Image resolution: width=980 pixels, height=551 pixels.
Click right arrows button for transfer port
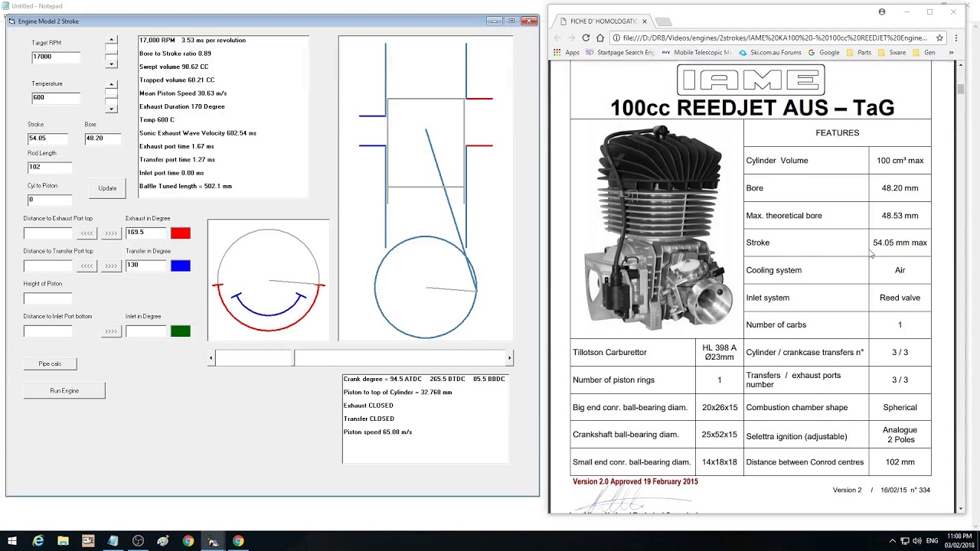click(111, 266)
